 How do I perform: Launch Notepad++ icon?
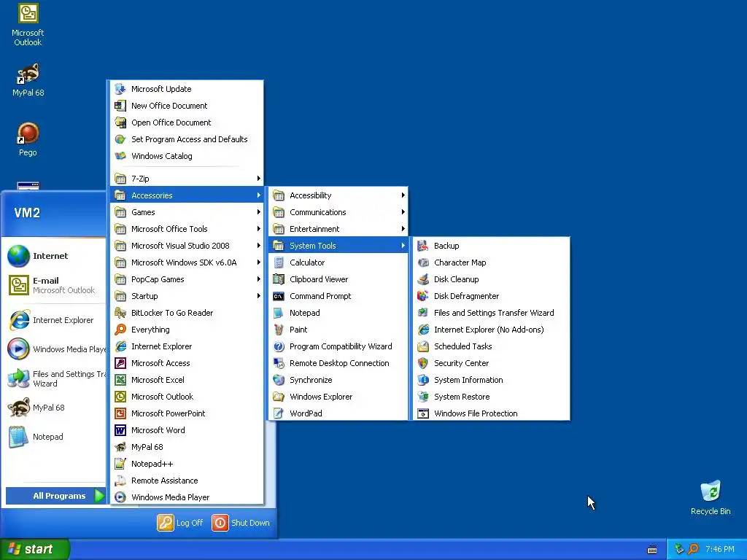120,463
